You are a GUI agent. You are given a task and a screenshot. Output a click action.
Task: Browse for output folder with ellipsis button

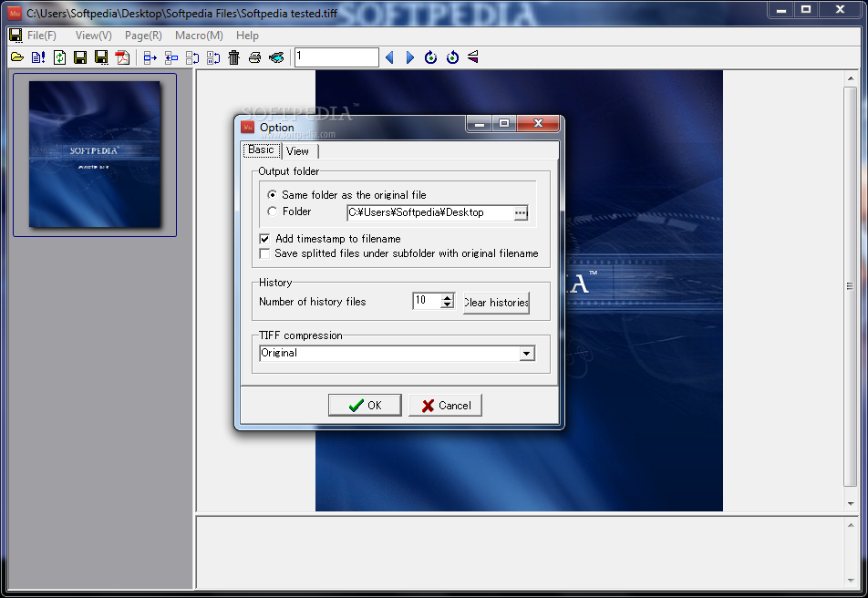(521, 212)
